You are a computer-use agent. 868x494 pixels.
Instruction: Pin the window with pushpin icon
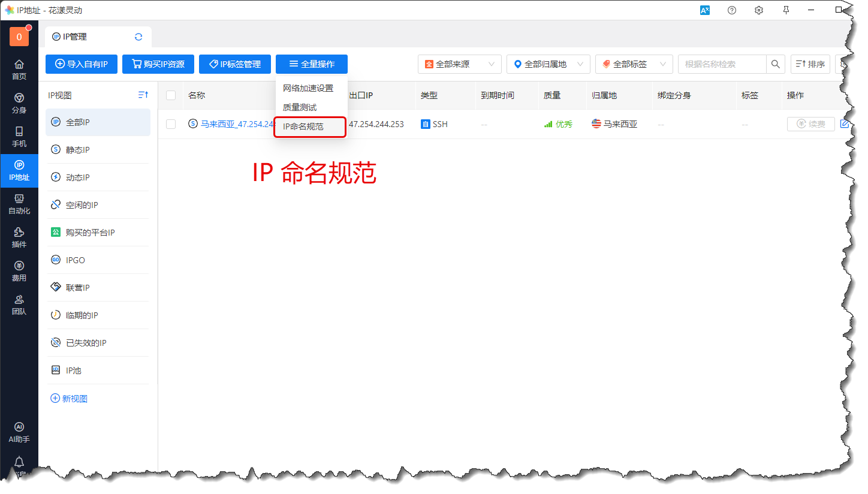786,10
